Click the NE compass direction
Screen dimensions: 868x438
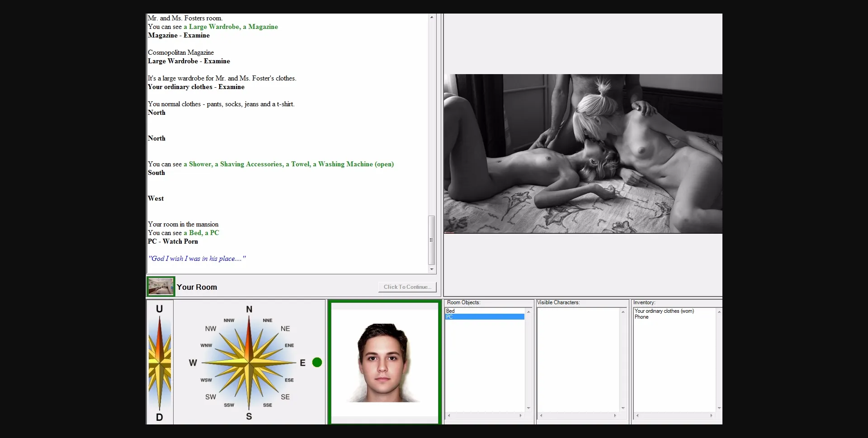285,329
